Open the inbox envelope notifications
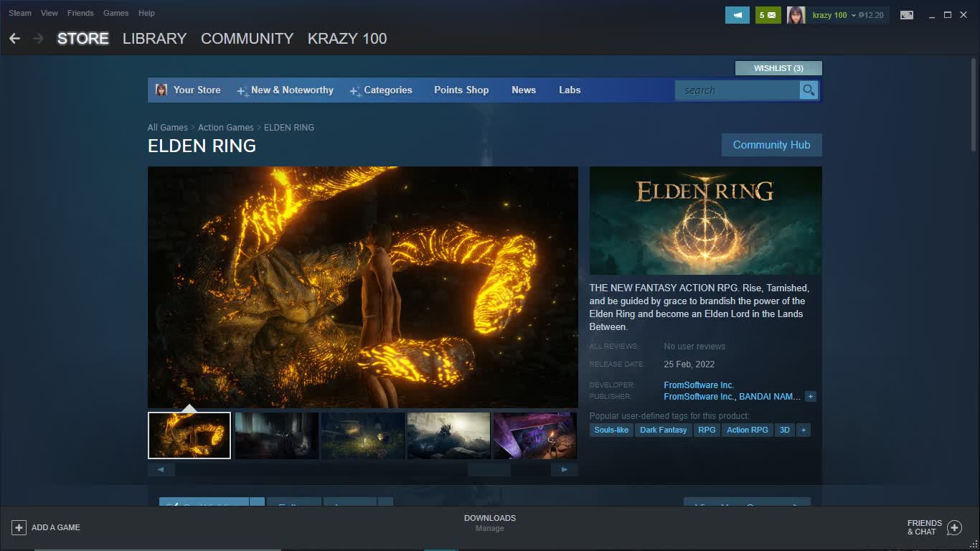This screenshot has width=980, height=551. coord(768,15)
